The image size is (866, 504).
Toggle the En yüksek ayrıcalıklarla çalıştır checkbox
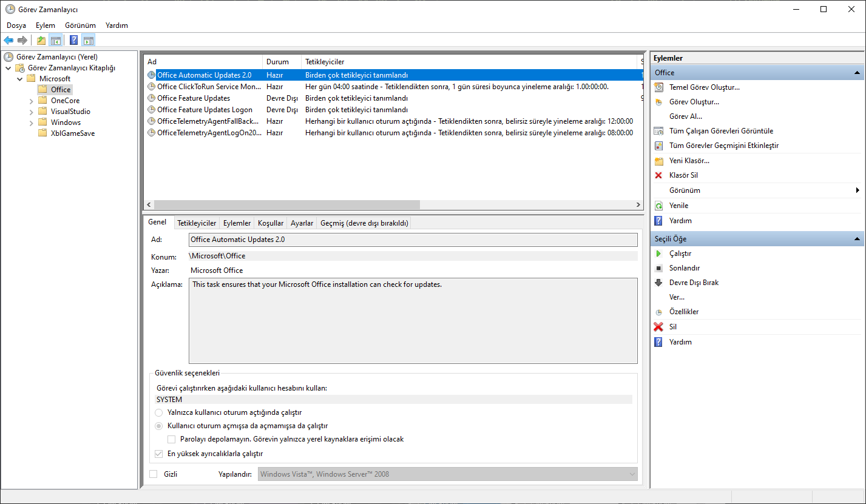click(159, 454)
